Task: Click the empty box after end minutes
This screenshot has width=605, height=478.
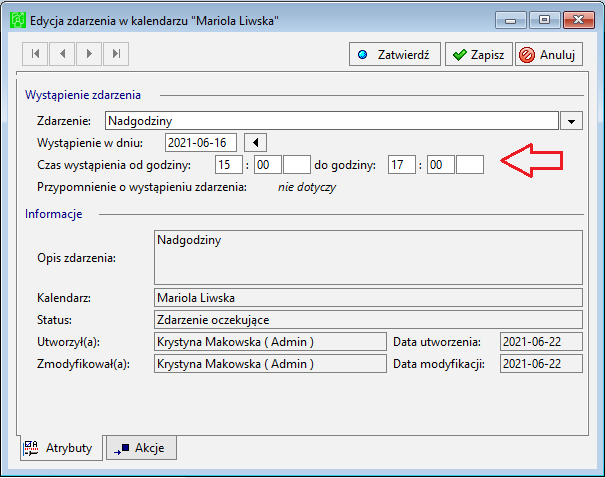Action: 470,165
